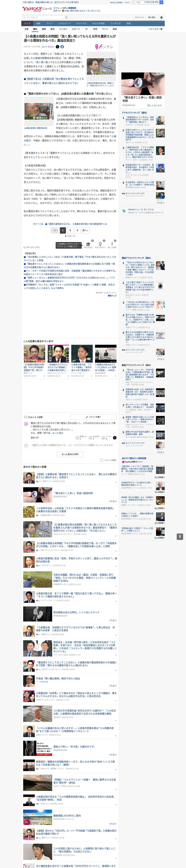Viewport: 186px width, 868px height.
Task: Click the disabled 前へ previous page button
Action: click(55, 230)
